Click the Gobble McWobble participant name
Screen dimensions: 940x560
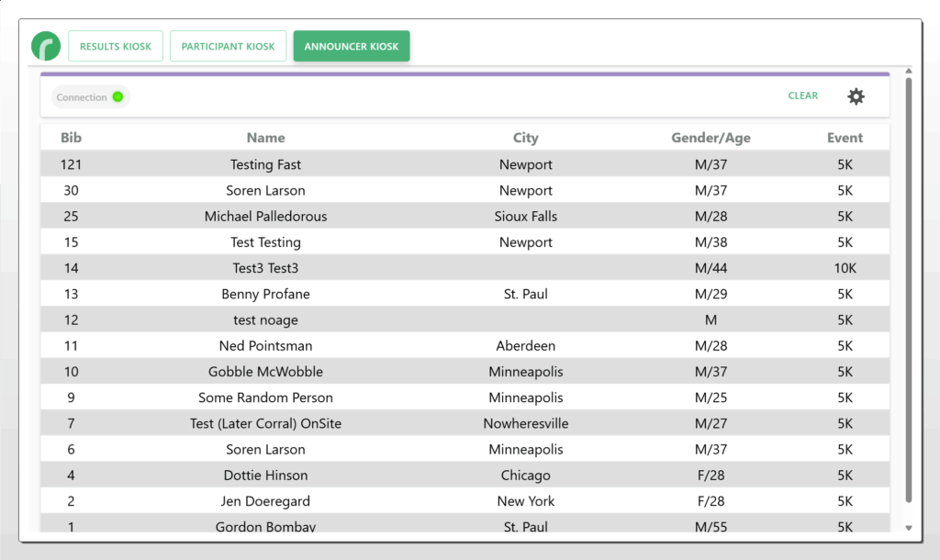tap(265, 372)
